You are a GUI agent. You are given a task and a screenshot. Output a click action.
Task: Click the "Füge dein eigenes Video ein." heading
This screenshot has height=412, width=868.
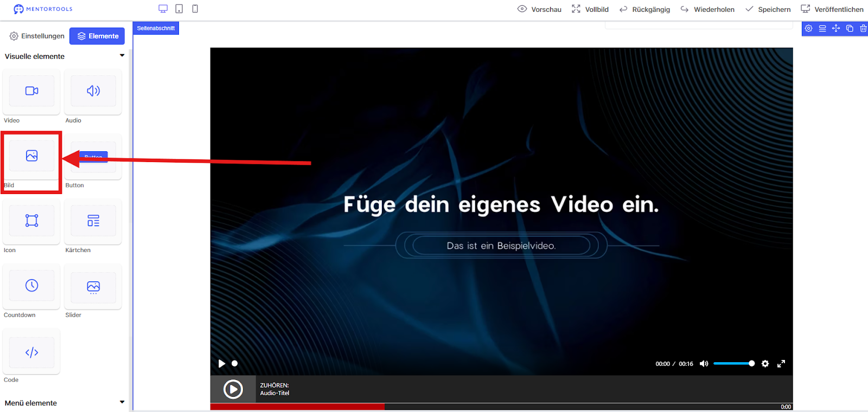501,205
